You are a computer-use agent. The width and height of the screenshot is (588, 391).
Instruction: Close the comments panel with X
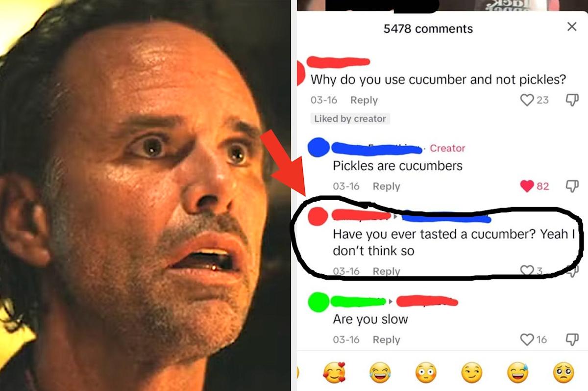click(x=572, y=26)
